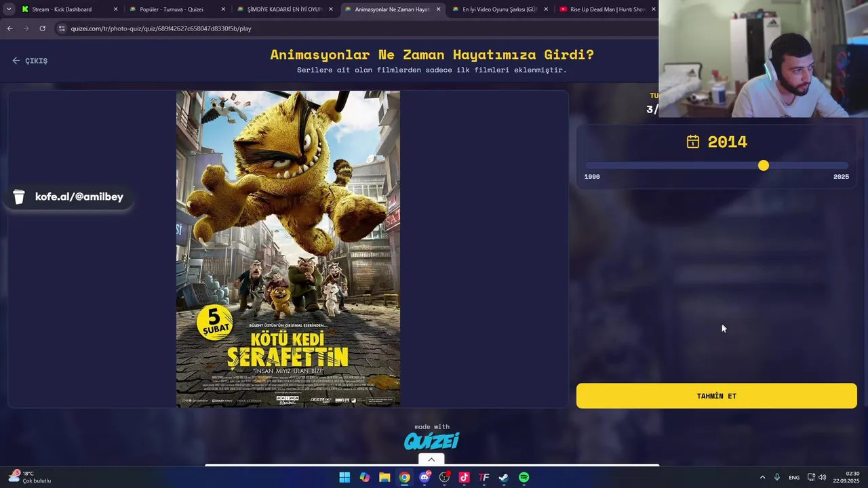Click the browser back arrow
Image resolution: width=868 pixels, height=488 pixels.
point(9,28)
